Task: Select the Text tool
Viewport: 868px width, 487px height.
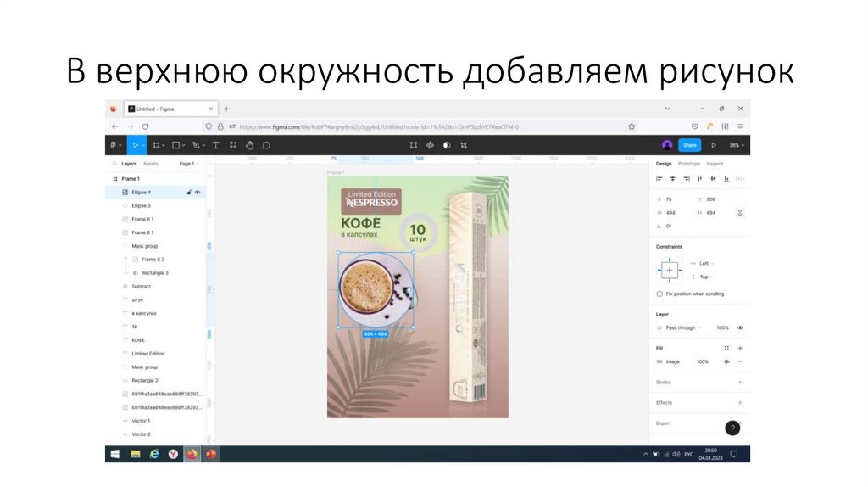Action: tap(216, 145)
